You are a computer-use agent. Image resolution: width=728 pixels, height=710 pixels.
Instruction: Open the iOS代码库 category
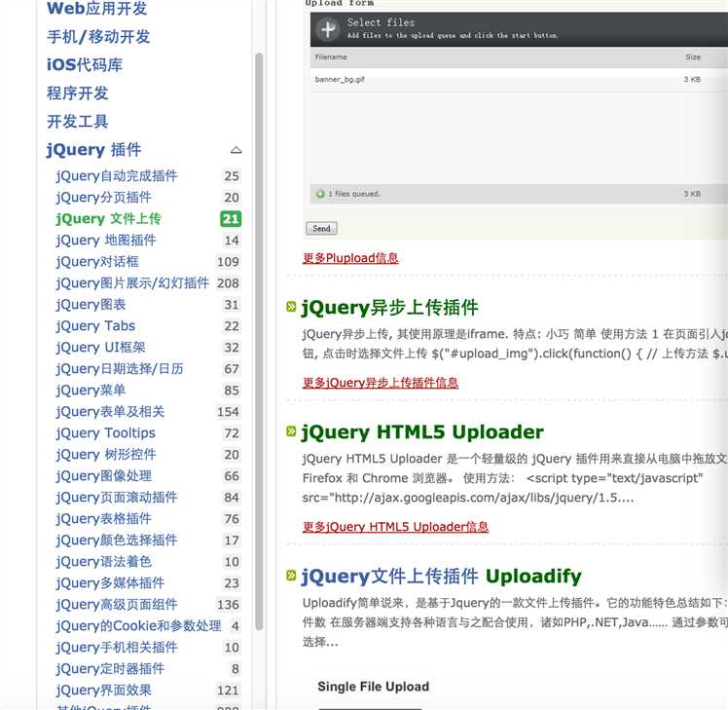coord(85,65)
